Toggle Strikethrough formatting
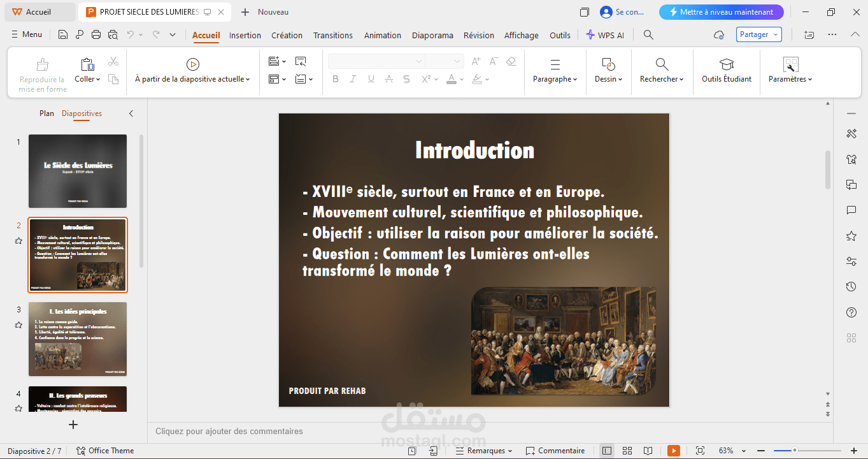868x459 pixels. 389,79
